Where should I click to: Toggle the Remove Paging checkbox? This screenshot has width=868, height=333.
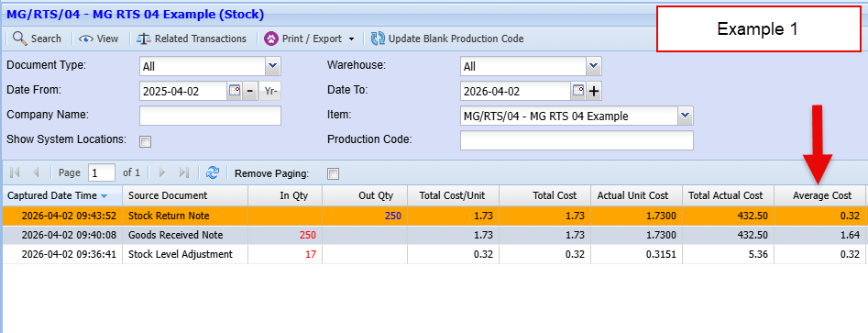[x=334, y=174]
